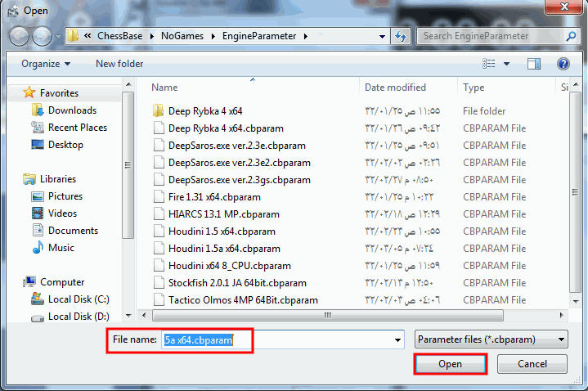The width and height of the screenshot is (588, 391).
Task: Expand the ChessBase breadcrumb arrow
Action: click(151, 36)
